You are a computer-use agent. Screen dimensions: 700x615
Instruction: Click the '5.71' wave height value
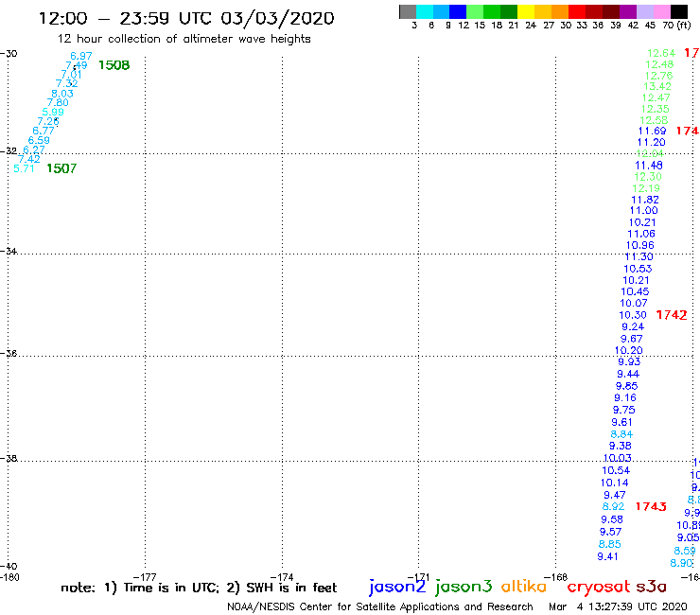pos(24,168)
